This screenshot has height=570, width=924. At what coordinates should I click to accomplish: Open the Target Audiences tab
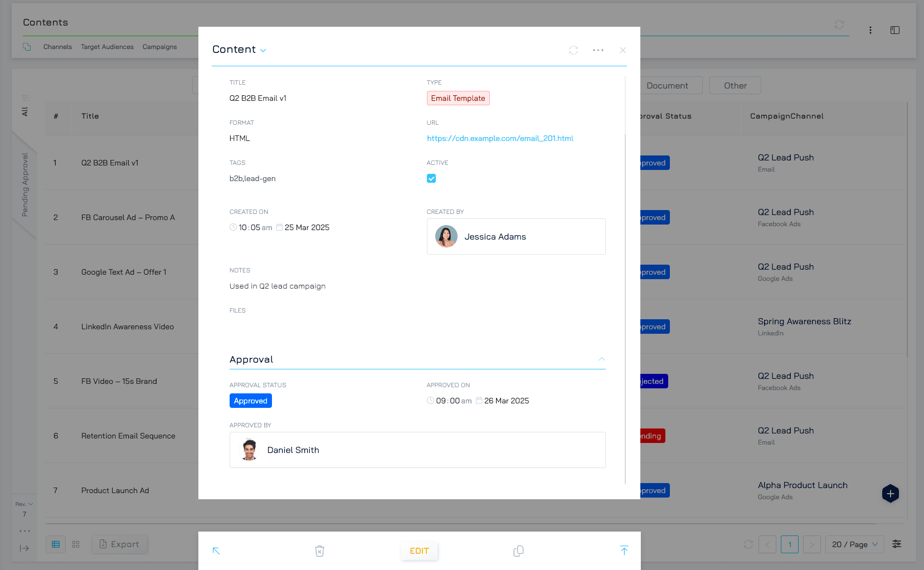coord(107,47)
